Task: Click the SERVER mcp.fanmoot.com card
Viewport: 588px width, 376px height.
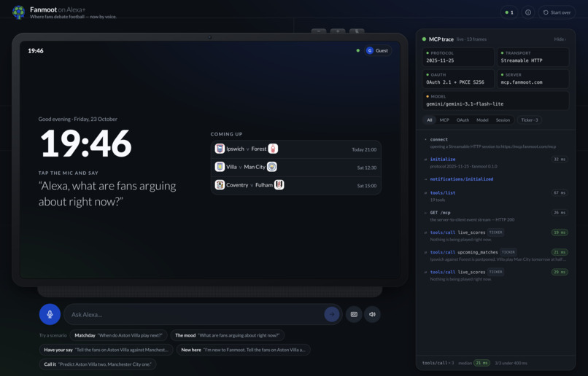Action: 533,79
